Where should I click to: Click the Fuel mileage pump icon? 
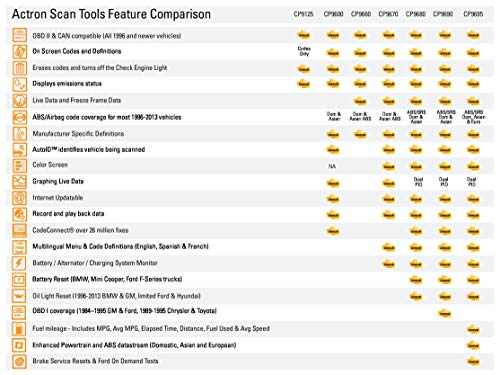19,329
